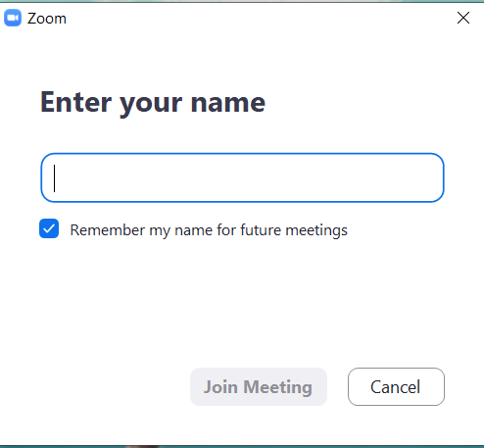
Task: Click the word 'name' in the heading
Action: (x=228, y=103)
